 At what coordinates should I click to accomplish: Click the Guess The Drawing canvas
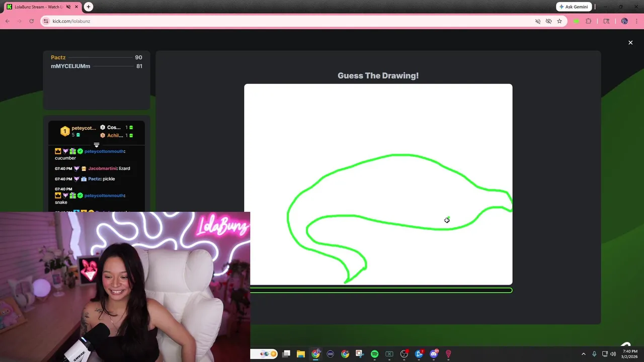click(x=378, y=185)
